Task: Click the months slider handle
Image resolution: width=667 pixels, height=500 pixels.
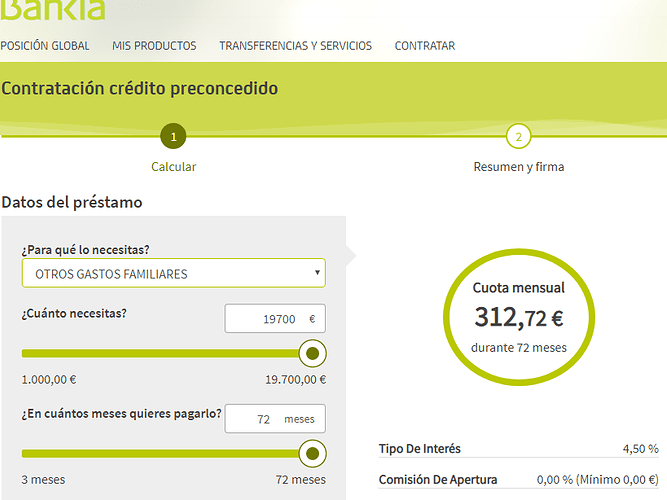Action: coord(312,454)
